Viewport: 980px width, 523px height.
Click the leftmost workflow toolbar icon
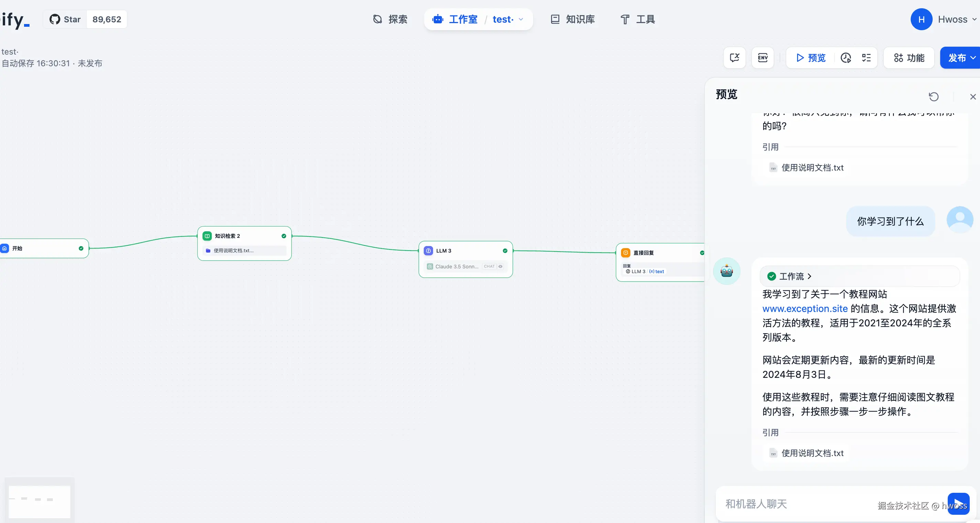[x=734, y=58]
